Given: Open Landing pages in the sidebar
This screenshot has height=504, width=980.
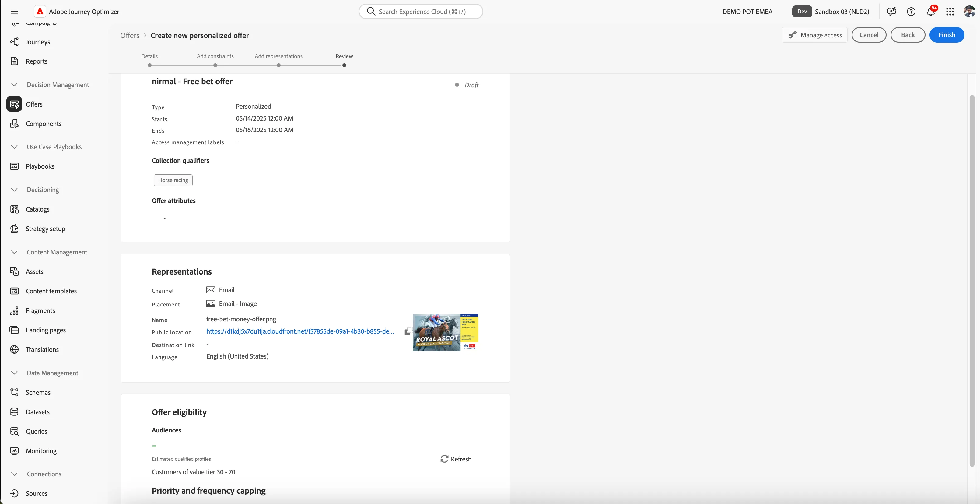Looking at the screenshot, I should [46, 330].
